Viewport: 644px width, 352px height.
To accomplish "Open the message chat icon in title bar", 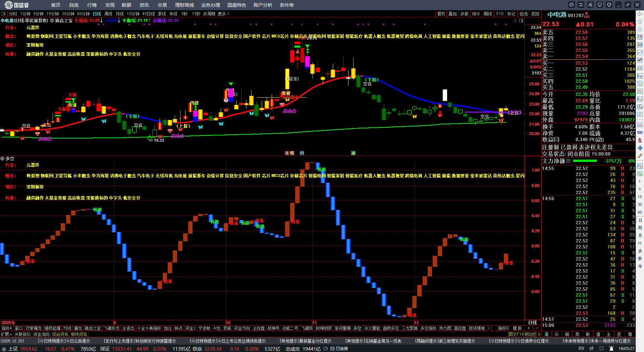I will [x=572, y=5].
